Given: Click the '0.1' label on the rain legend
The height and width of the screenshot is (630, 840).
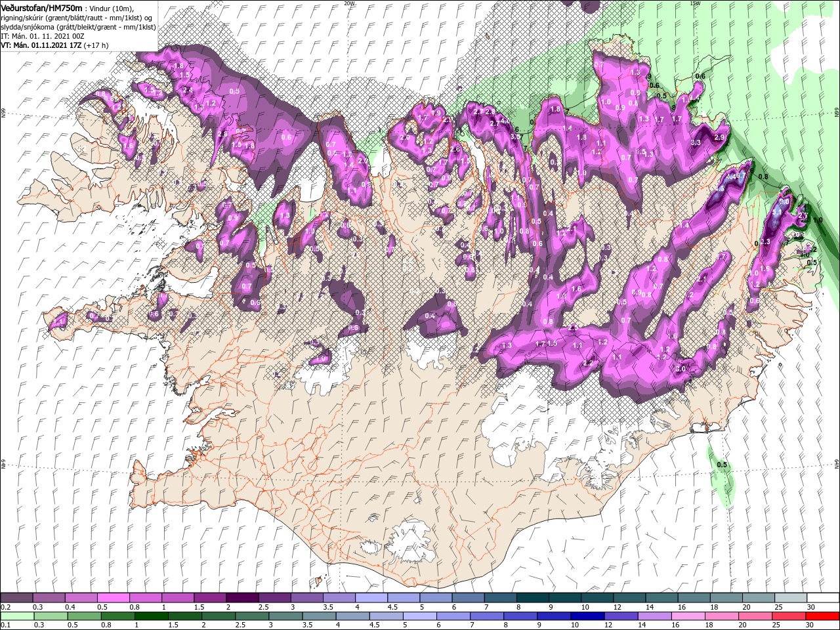Looking at the screenshot, I should coord(5,625).
